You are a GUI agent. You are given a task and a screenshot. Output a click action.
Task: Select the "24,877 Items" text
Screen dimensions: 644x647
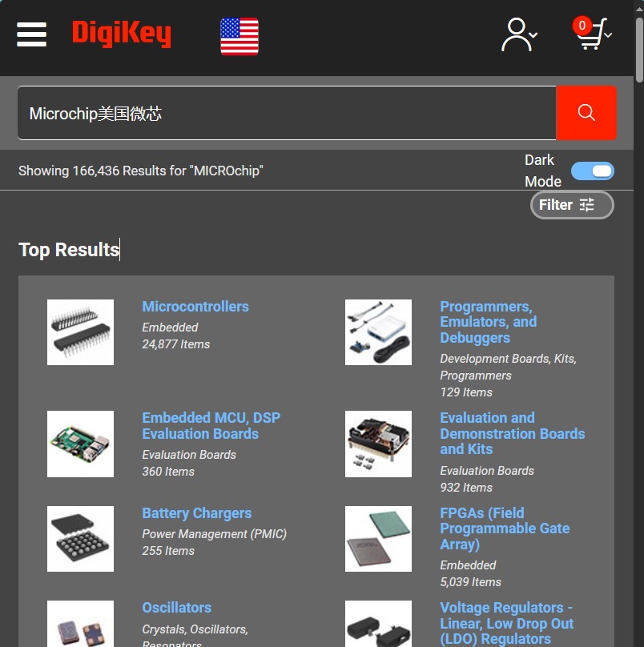[176, 344]
